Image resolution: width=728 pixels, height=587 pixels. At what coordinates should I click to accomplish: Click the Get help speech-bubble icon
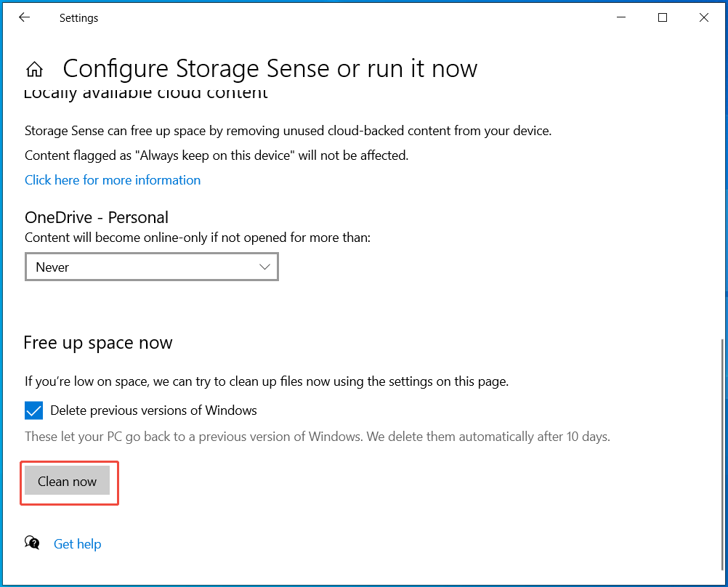(32, 543)
